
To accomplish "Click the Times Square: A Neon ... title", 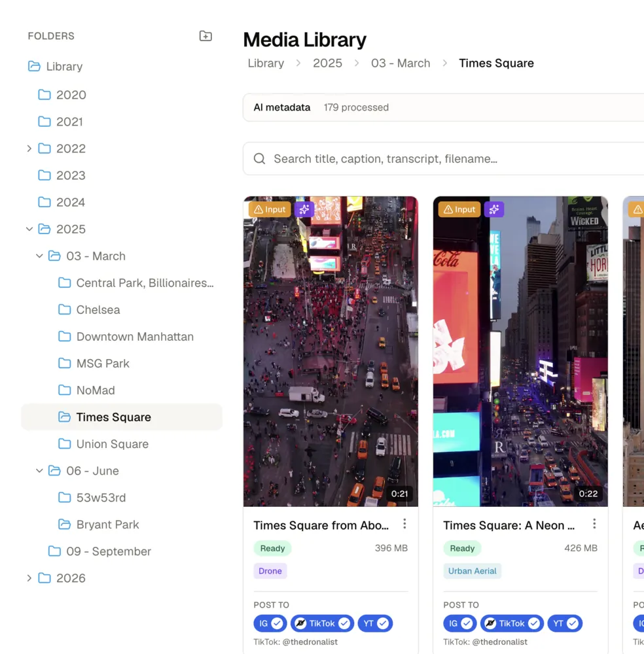I will (x=509, y=525).
